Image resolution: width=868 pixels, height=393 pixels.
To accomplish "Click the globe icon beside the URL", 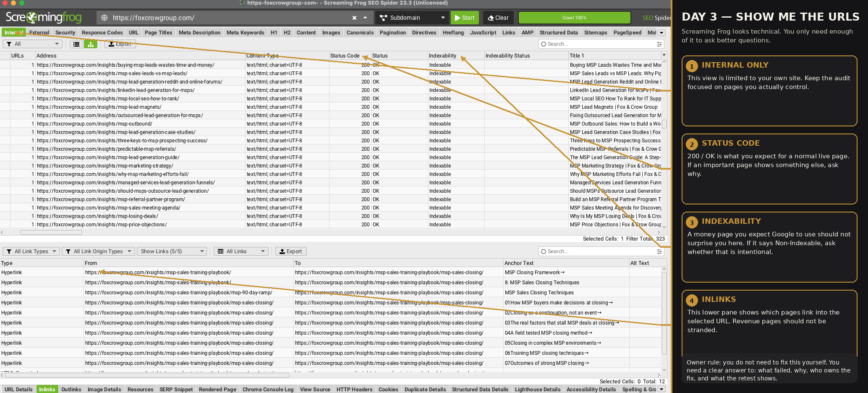I will point(105,18).
